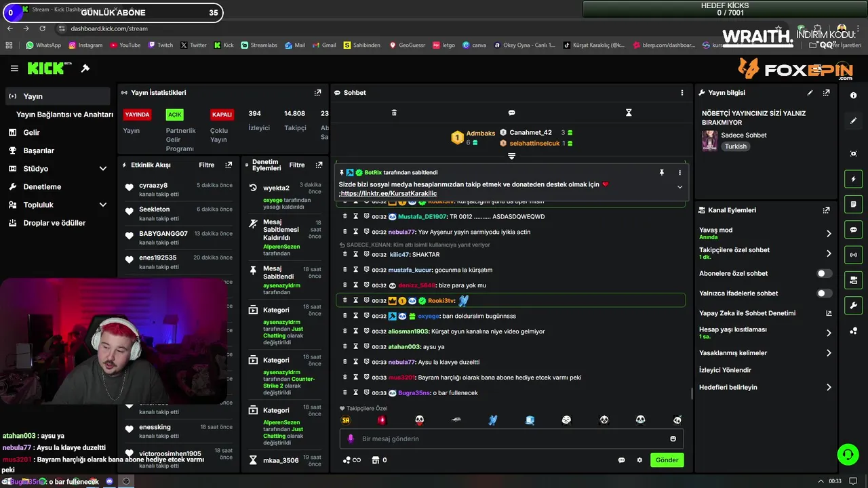This screenshot has width=868, height=488.
Task: Select the dashboard.kick.com address bar
Action: tap(108, 28)
